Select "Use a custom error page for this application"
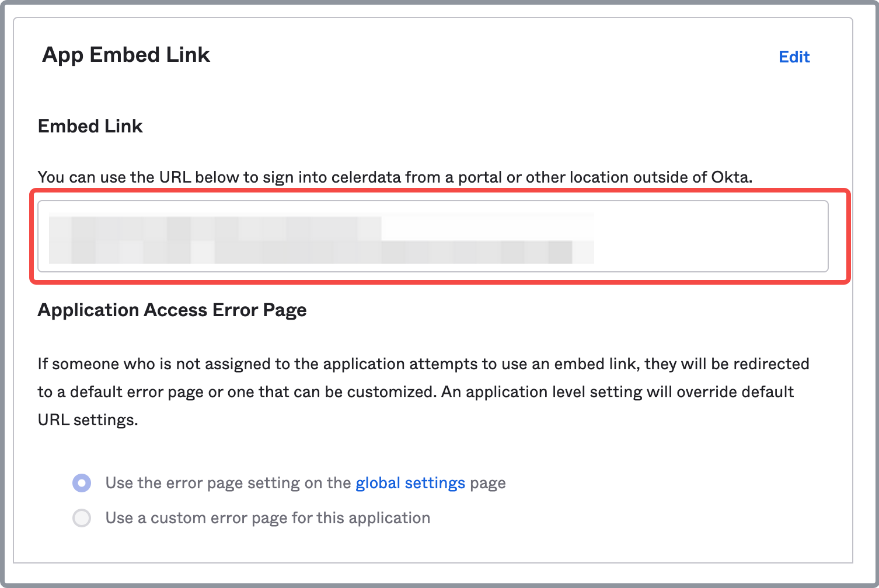Image resolution: width=879 pixels, height=588 pixels. [x=82, y=518]
